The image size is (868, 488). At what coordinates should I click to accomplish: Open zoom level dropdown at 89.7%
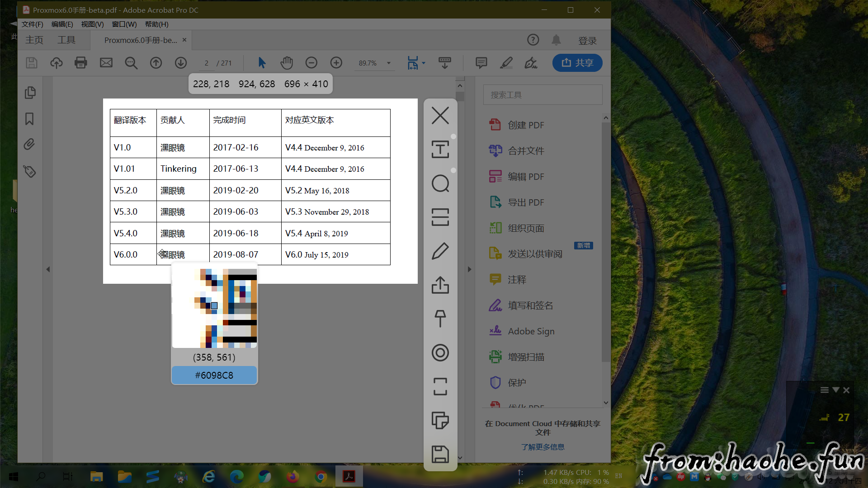pyautogui.click(x=389, y=63)
